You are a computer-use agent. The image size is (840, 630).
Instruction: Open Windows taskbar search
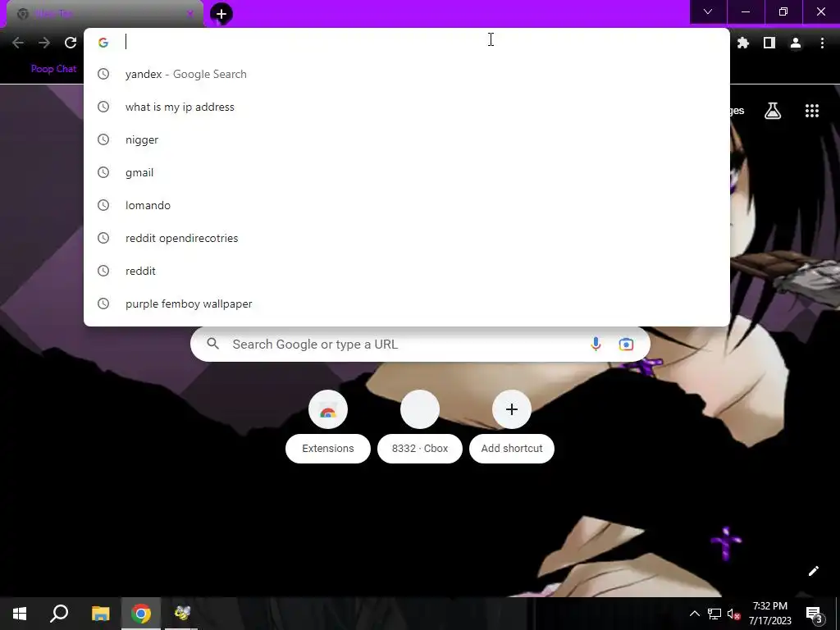pos(59,614)
